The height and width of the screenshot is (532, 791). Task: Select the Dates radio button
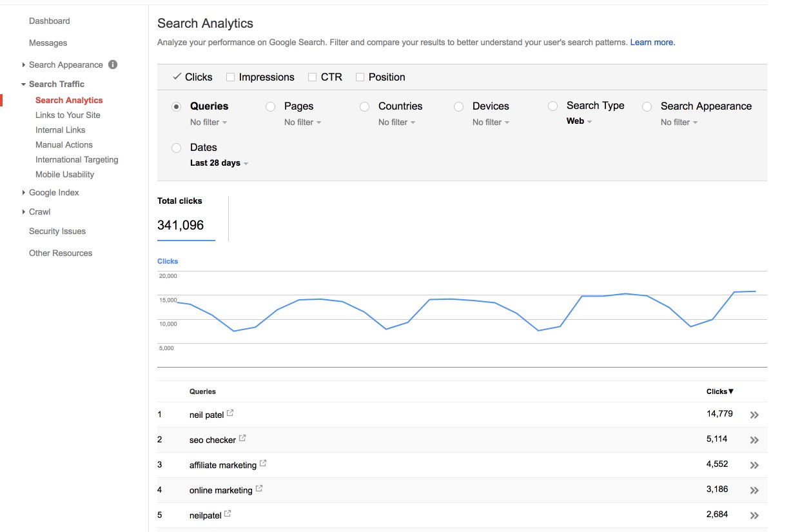[x=176, y=148]
